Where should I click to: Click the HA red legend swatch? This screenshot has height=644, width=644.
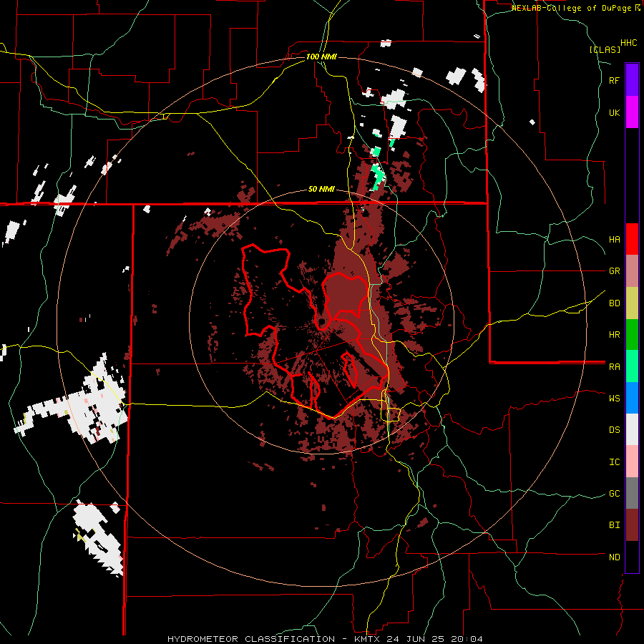632,239
